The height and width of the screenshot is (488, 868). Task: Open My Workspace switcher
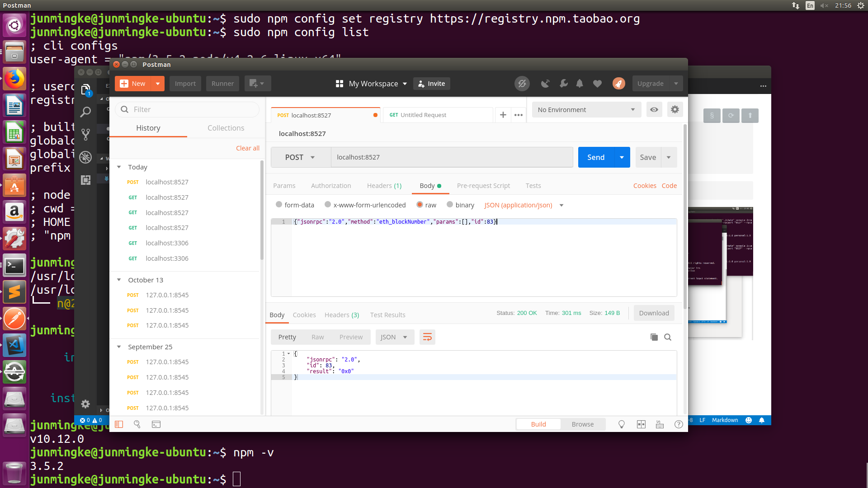pyautogui.click(x=372, y=84)
